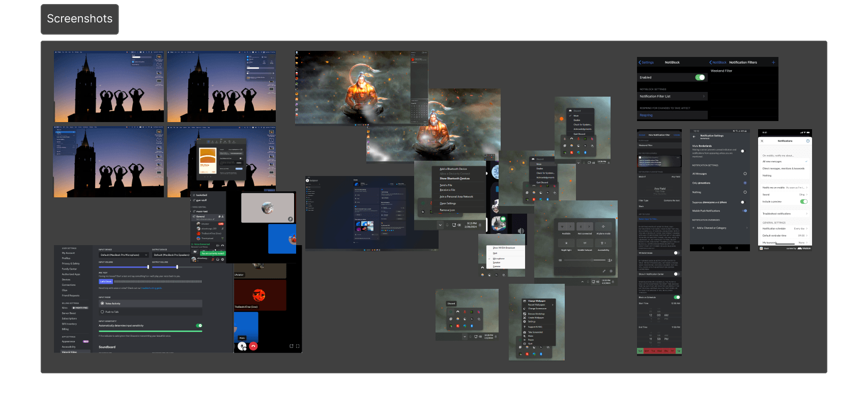Tap Create in New Notification Filter header
Viewport: 868px width, 414px height.
677,135
